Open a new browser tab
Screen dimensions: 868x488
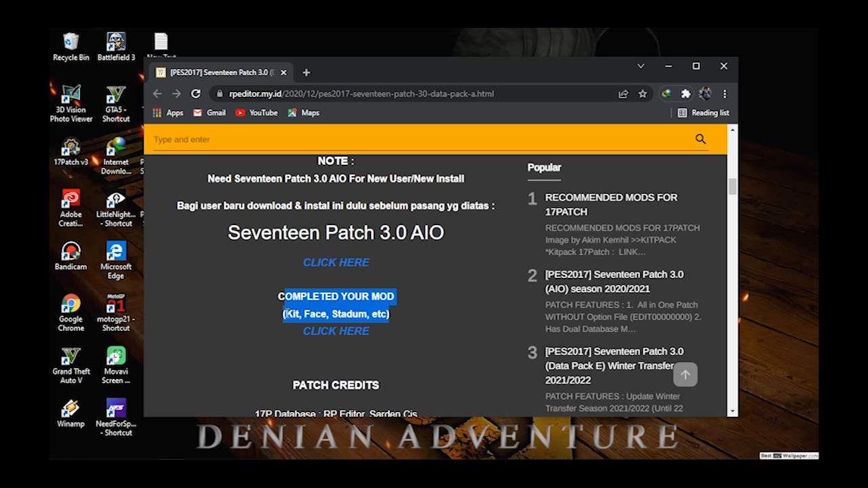[x=307, y=73]
